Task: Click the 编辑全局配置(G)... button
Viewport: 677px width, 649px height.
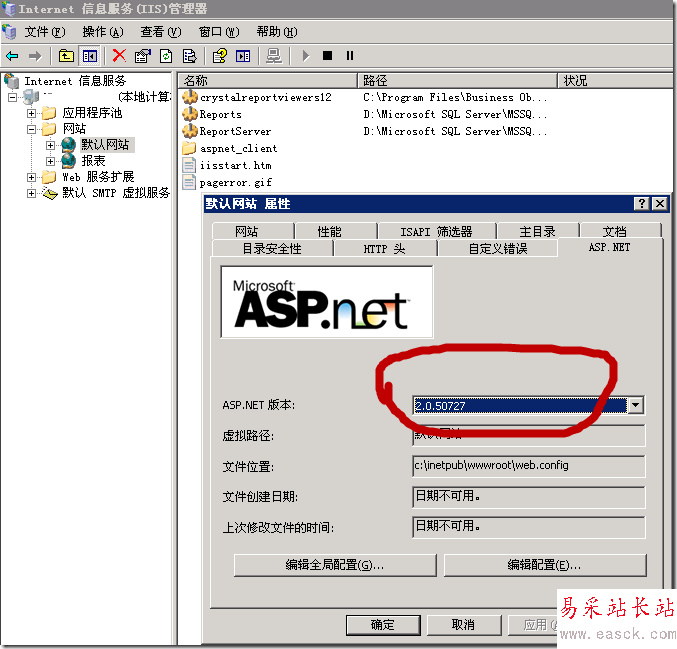Action: (335, 565)
